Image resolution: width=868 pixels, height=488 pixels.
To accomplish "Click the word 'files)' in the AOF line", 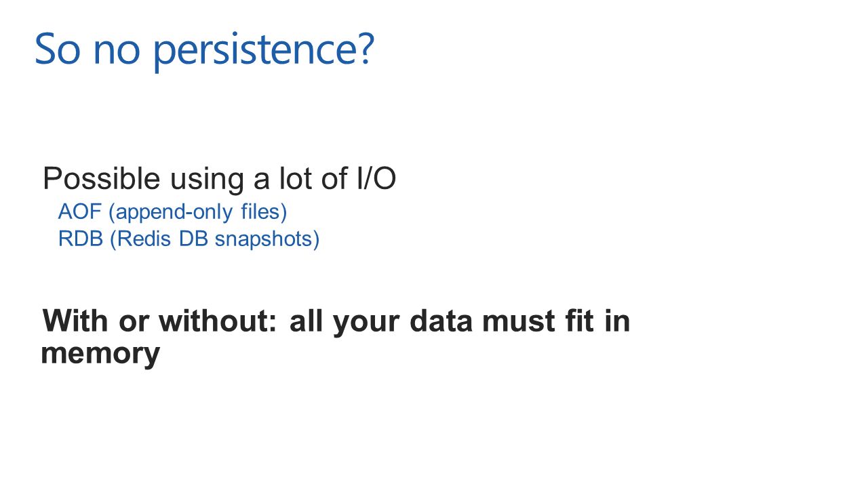I will [x=264, y=213].
